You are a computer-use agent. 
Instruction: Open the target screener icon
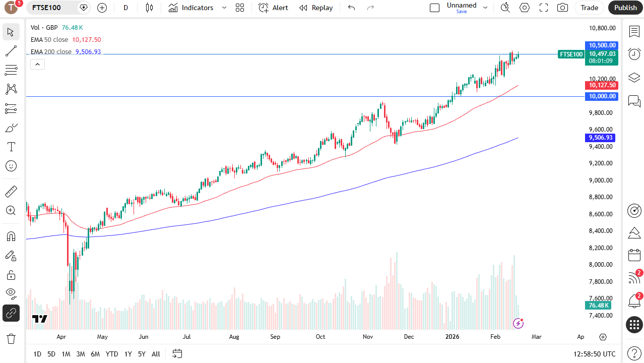pos(634,211)
